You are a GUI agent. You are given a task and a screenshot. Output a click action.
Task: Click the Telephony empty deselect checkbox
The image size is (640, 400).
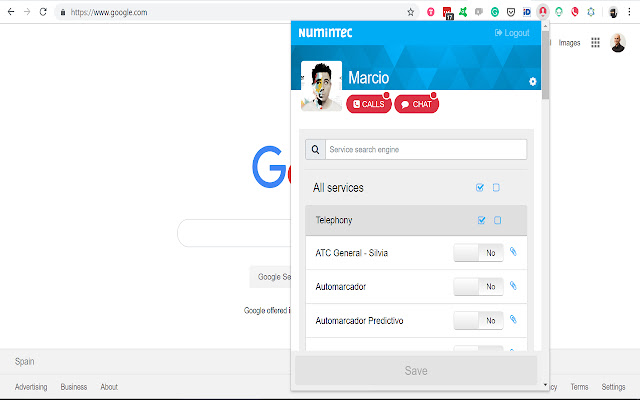(498, 220)
